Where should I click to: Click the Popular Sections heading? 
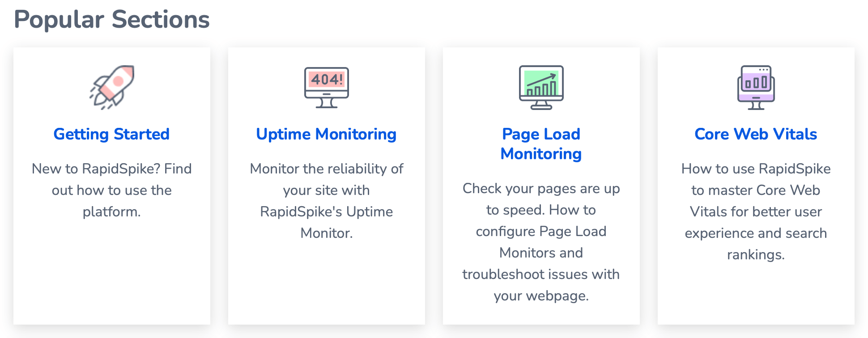tap(112, 20)
